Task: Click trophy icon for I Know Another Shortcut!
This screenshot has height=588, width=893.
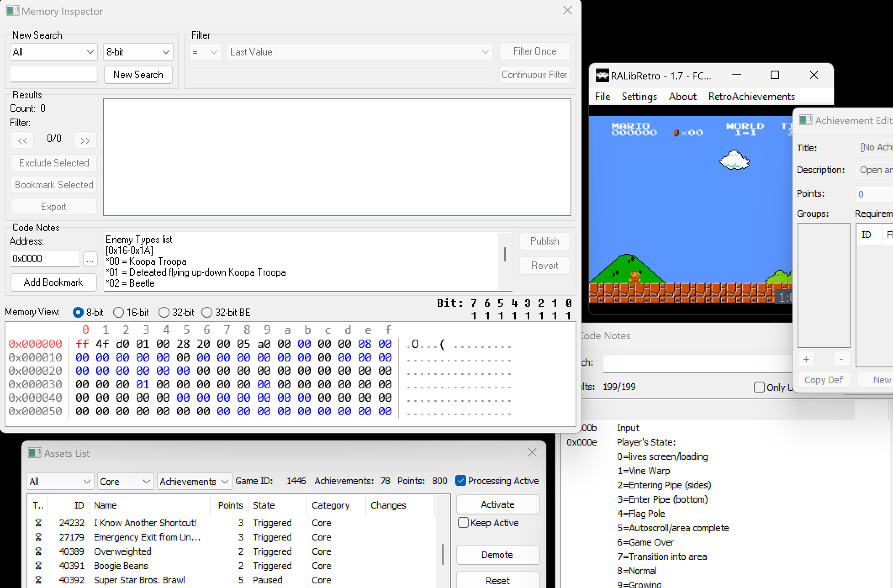Action: click(38, 522)
